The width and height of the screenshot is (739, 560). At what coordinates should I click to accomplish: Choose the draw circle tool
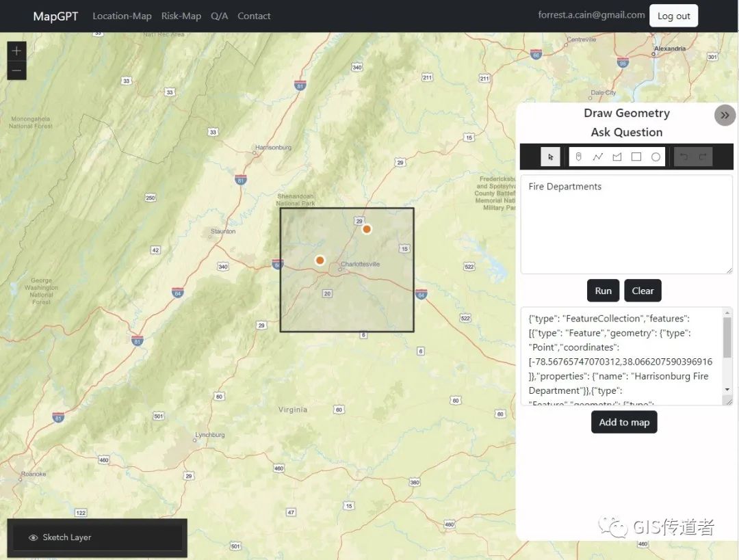click(x=656, y=157)
